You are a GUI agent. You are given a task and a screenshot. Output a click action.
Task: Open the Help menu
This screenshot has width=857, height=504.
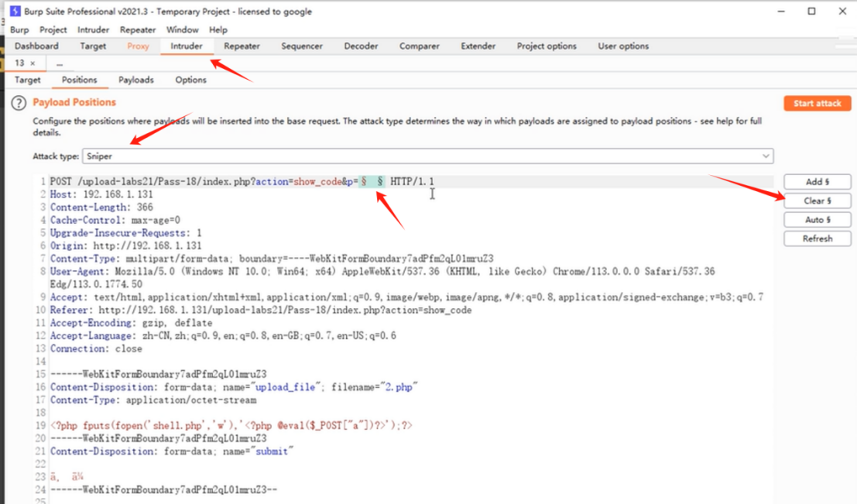coord(218,29)
